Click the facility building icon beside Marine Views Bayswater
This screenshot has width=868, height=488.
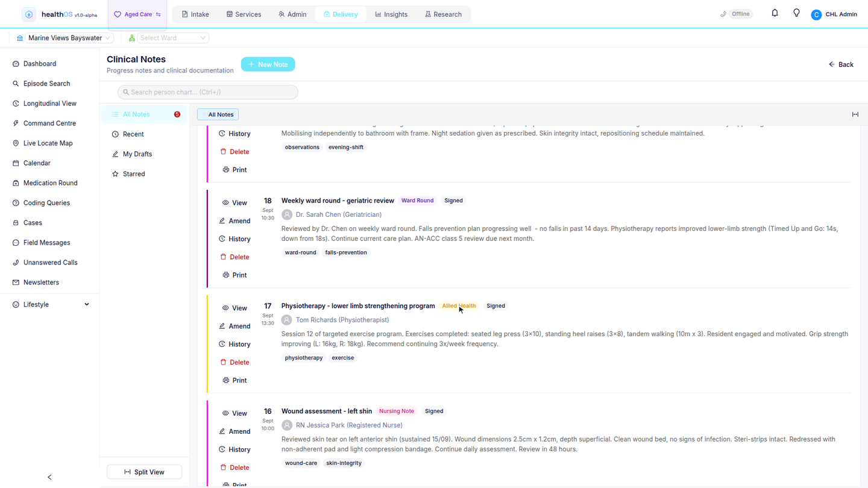(x=20, y=38)
